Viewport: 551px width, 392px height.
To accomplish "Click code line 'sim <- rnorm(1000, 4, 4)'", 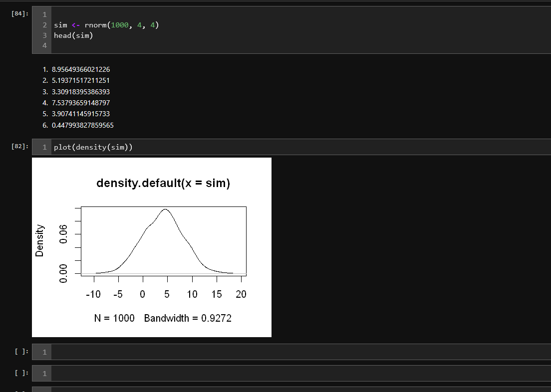I will pyautogui.click(x=106, y=25).
